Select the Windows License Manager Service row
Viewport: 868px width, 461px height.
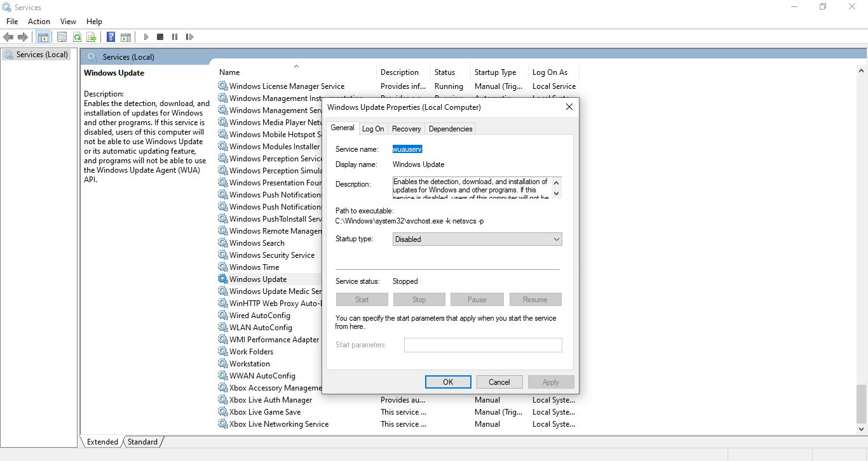(398, 86)
